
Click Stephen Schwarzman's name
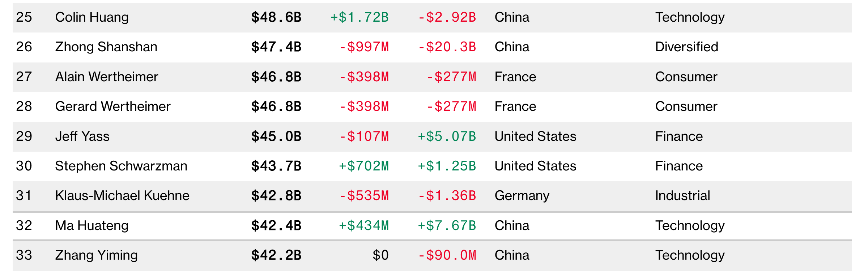point(121,166)
